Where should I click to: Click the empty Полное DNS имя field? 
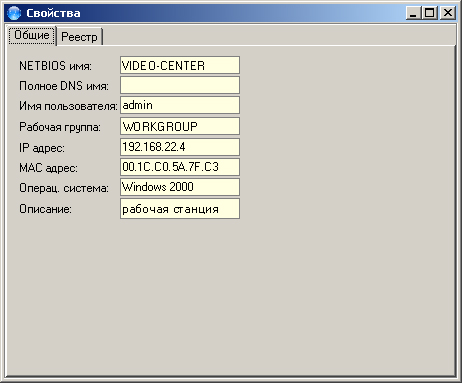[x=180, y=85]
